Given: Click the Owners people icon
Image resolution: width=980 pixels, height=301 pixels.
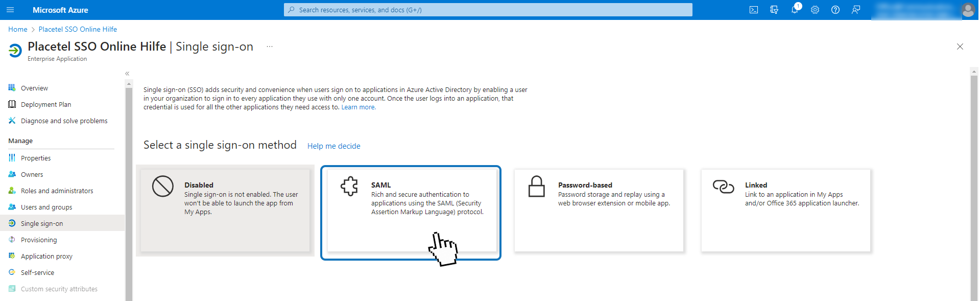Looking at the screenshot, I should 12,174.
